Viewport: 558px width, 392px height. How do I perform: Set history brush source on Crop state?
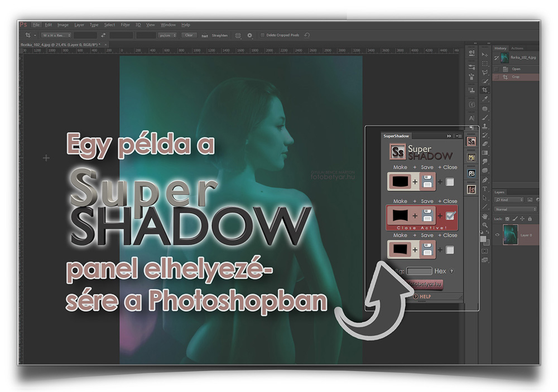[496, 77]
